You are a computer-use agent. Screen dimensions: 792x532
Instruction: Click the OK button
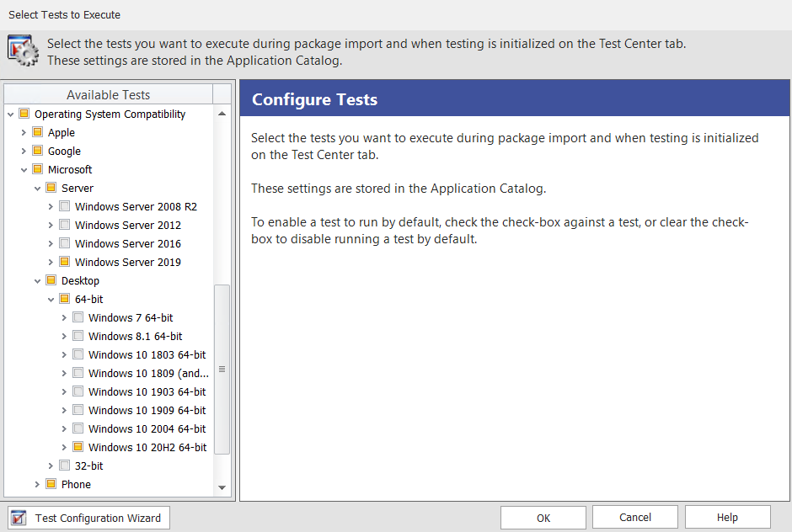click(x=543, y=518)
